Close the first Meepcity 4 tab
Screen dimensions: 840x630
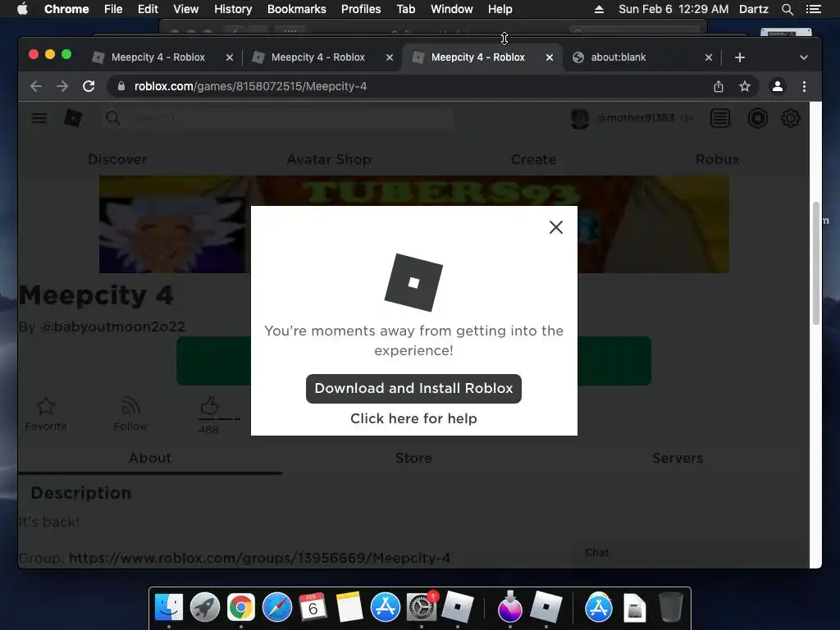230,57
